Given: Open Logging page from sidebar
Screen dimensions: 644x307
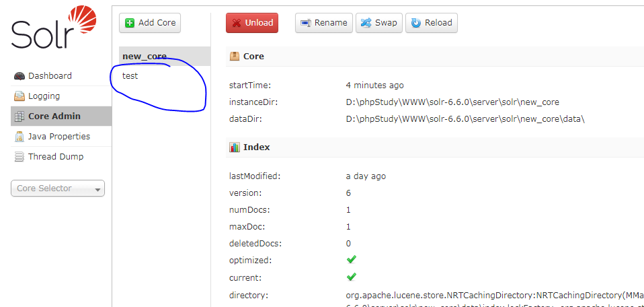Looking at the screenshot, I should [61, 96].
